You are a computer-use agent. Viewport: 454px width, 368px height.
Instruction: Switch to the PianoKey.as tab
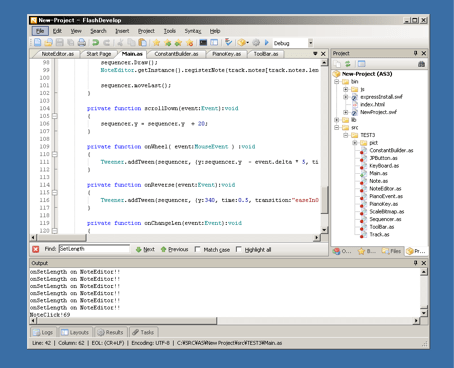(226, 54)
